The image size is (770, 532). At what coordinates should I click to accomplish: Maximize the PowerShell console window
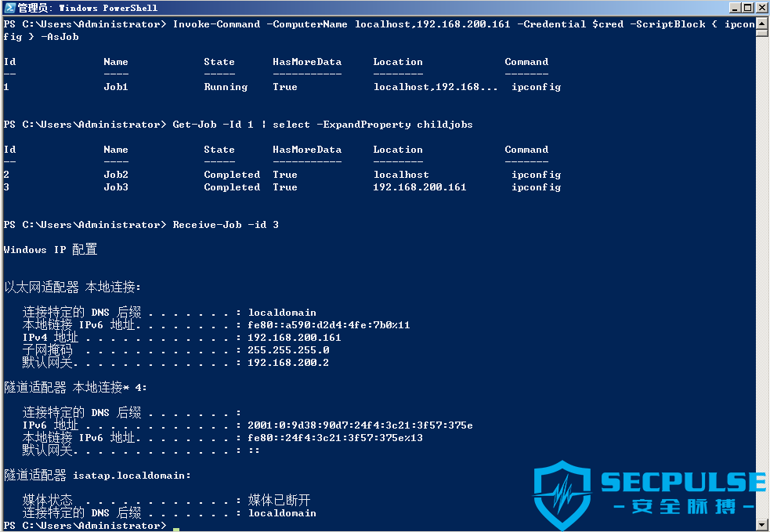click(x=747, y=7)
